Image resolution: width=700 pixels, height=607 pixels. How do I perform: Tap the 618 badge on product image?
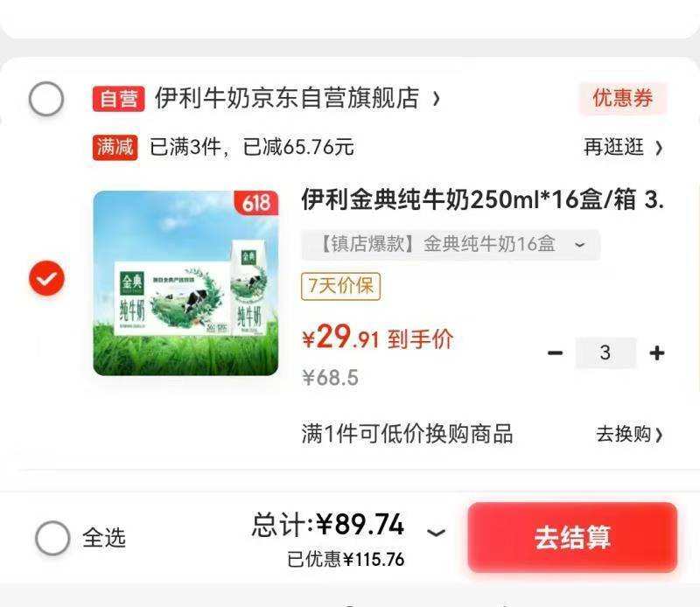(256, 203)
